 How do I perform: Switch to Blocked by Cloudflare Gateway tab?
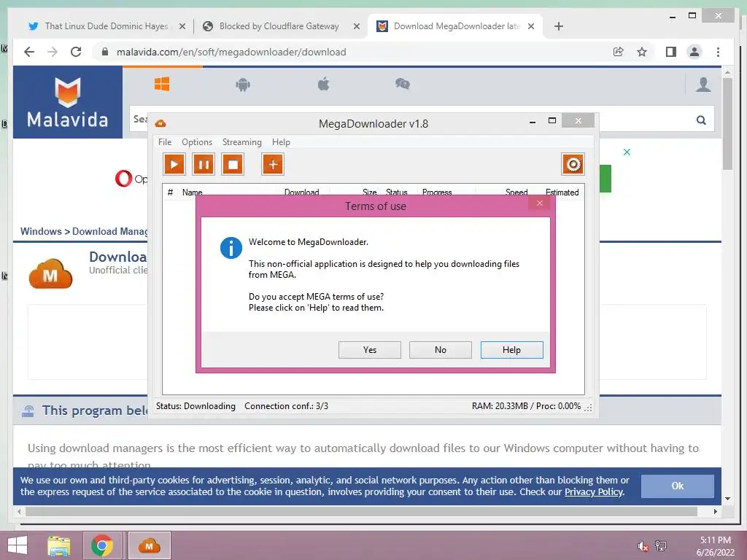click(279, 26)
